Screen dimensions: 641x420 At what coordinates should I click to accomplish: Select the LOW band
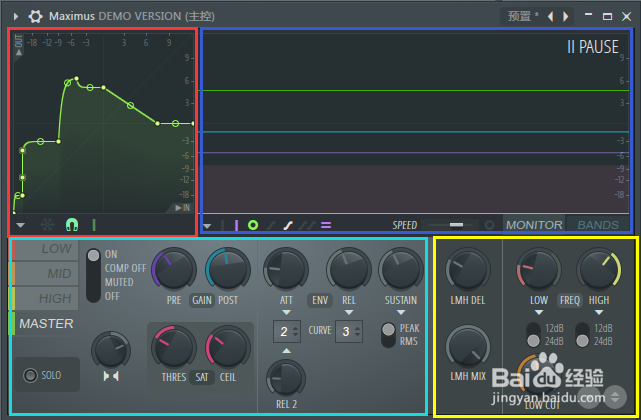point(45,249)
